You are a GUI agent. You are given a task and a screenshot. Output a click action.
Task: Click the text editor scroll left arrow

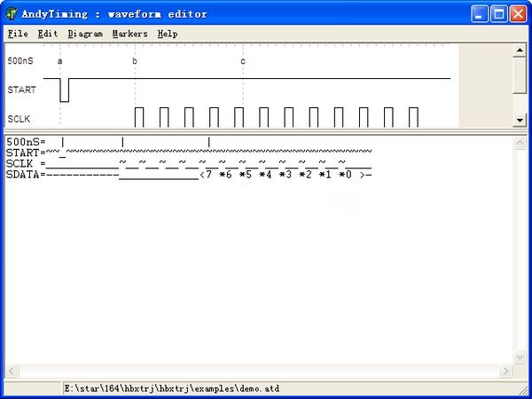click(12, 371)
